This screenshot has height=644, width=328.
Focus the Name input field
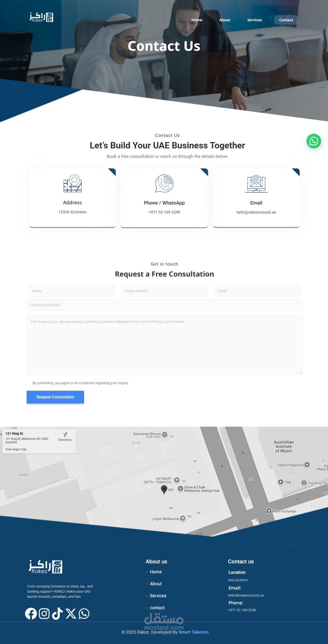[72, 291]
